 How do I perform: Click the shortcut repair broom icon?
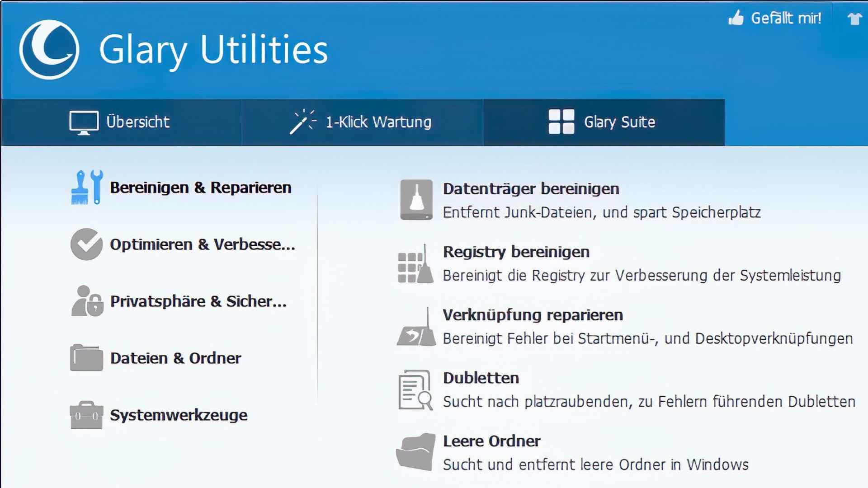416,327
